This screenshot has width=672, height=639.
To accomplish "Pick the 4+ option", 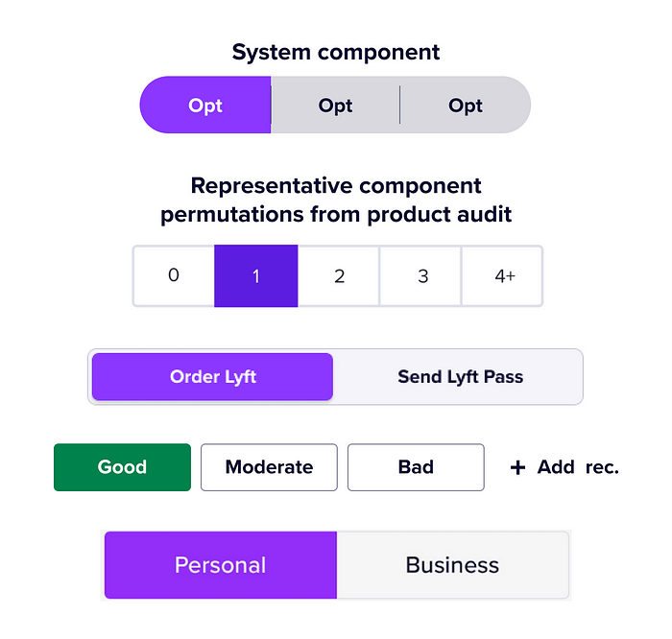I will pos(502,275).
